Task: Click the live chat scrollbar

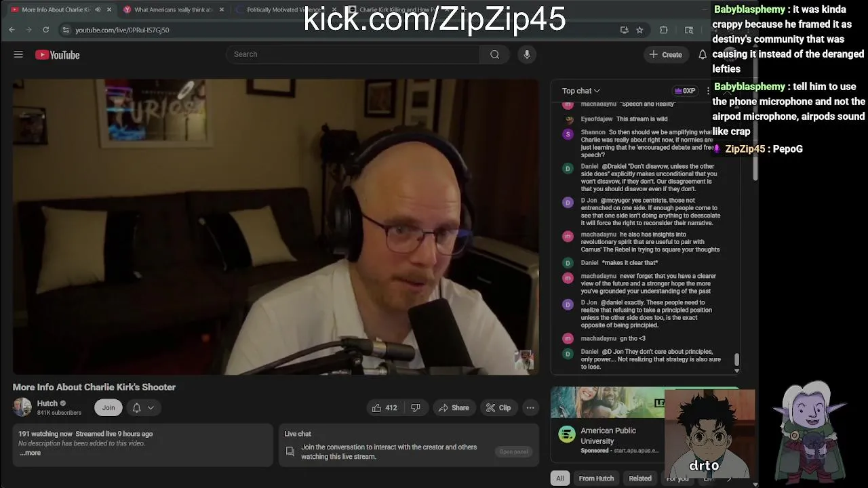Action: pyautogui.click(x=737, y=361)
